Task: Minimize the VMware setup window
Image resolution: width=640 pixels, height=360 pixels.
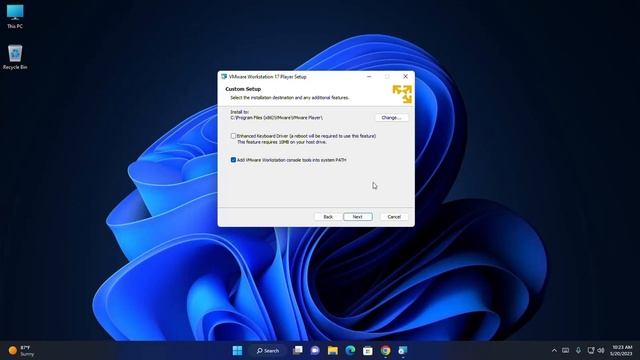Action: tap(369, 76)
